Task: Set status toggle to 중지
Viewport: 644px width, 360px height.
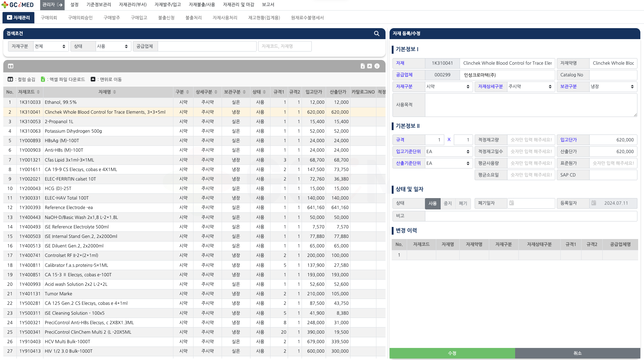Action: tap(448, 204)
